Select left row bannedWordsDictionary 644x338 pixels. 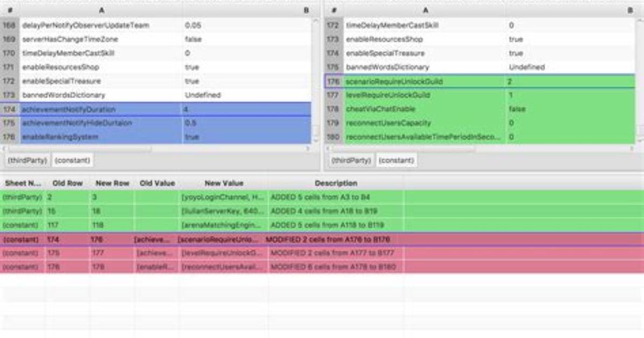(x=156, y=95)
